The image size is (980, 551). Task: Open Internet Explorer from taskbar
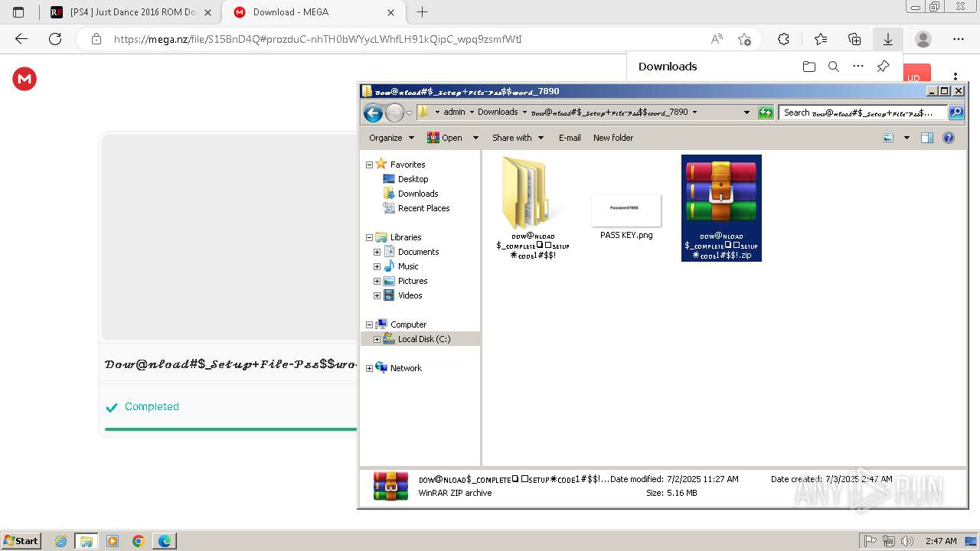click(x=60, y=541)
